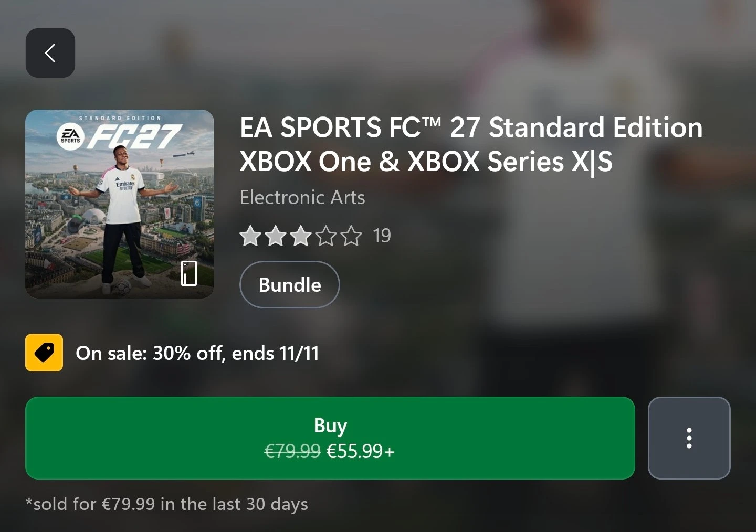Open the 19 ratings count
Screen dimensions: 756x532
click(382, 236)
